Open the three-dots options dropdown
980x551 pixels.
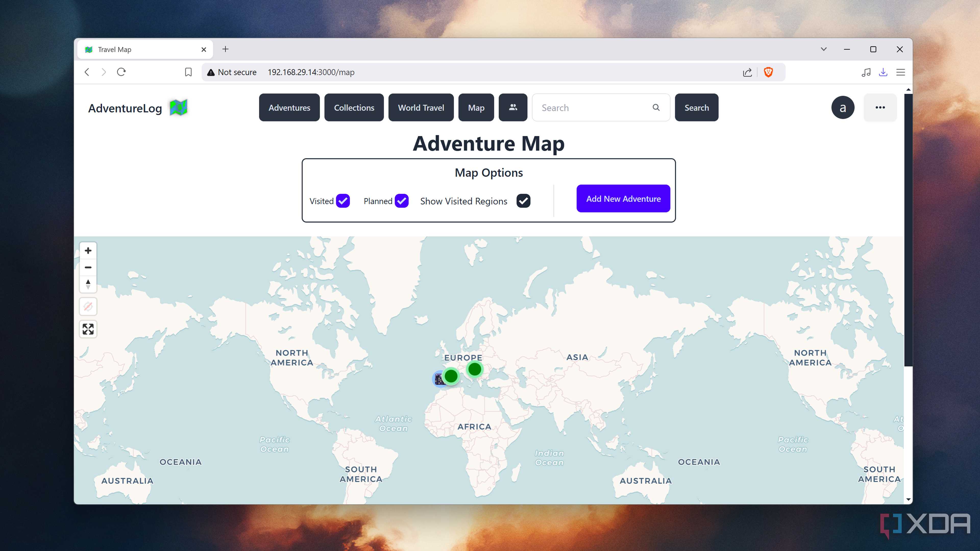pos(880,108)
